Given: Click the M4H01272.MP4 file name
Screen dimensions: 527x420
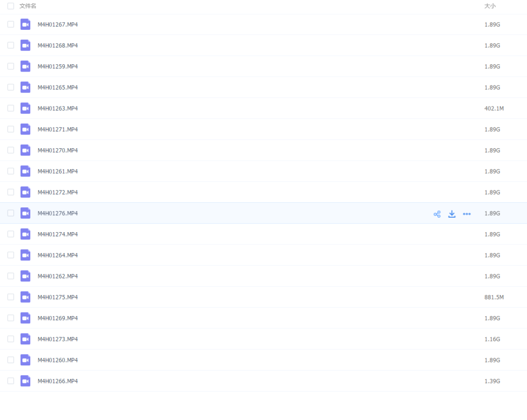Looking at the screenshot, I should [58, 192].
